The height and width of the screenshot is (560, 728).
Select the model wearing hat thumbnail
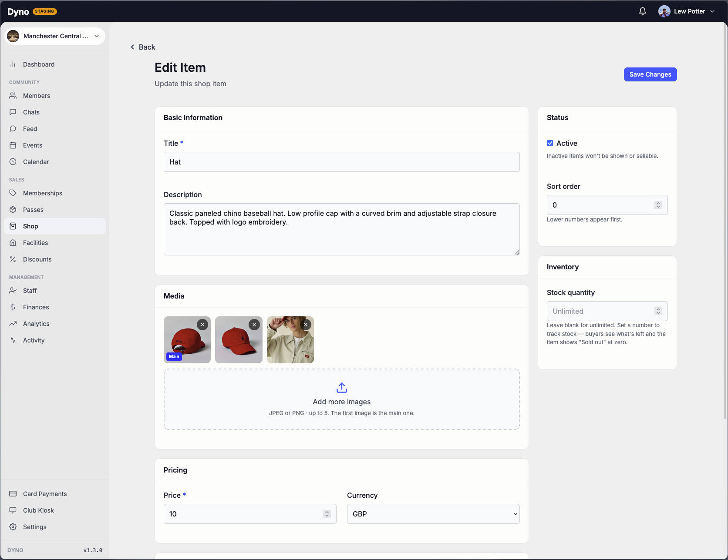pos(290,340)
